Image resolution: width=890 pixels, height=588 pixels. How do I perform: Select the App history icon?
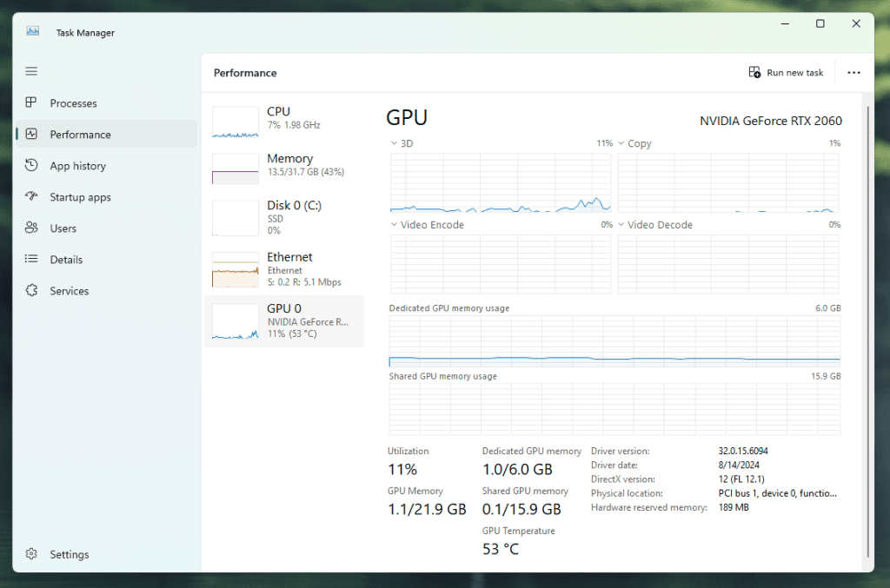31,165
